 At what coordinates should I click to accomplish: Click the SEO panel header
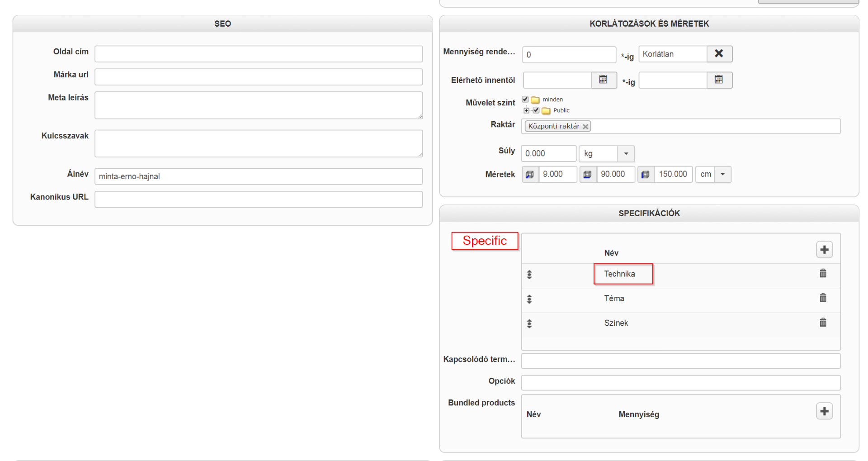pyautogui.click(x=223, y=24)
